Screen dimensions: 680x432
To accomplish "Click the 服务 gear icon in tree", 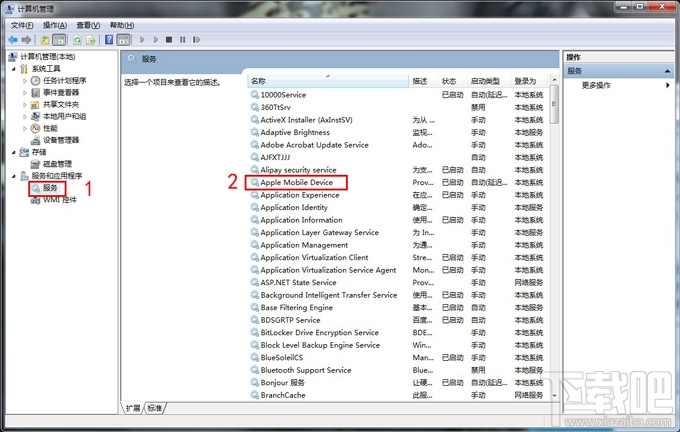I will pyautogui.click(x=36, y=188).
